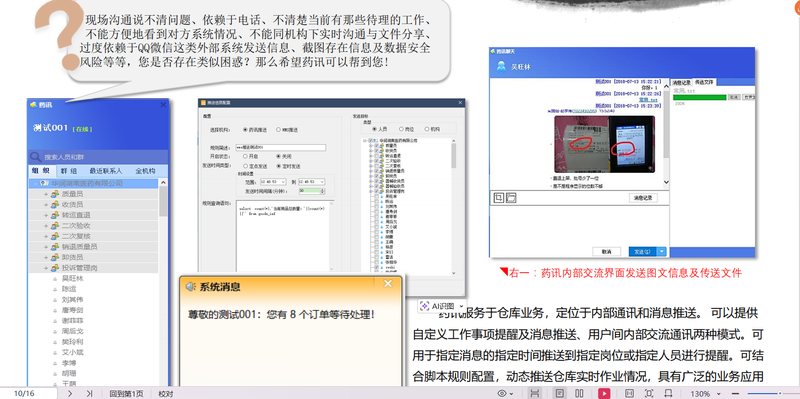
Task: Open the AI识图 dropdown arrow
Action: 461,306
